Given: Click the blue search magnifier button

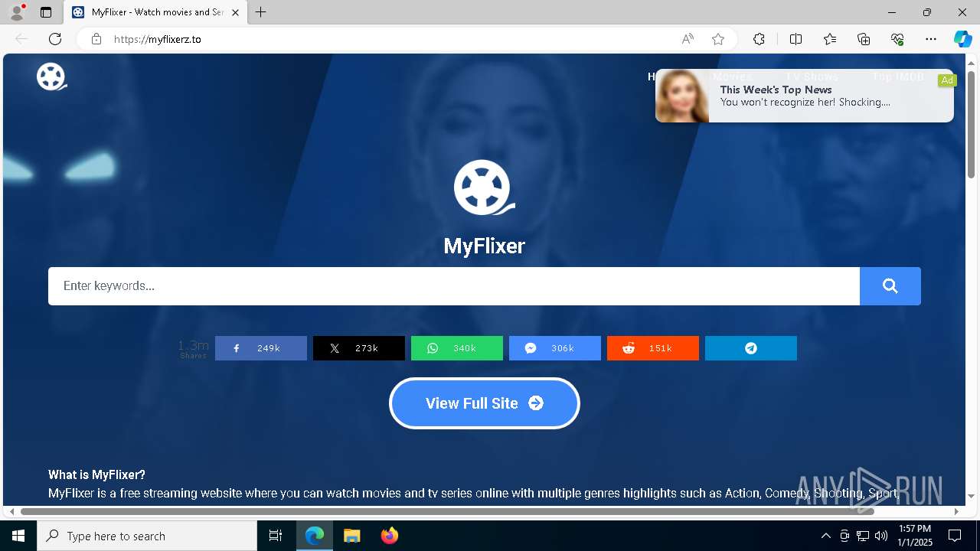Looking at the screenshot, I should [x=890, y=286].
